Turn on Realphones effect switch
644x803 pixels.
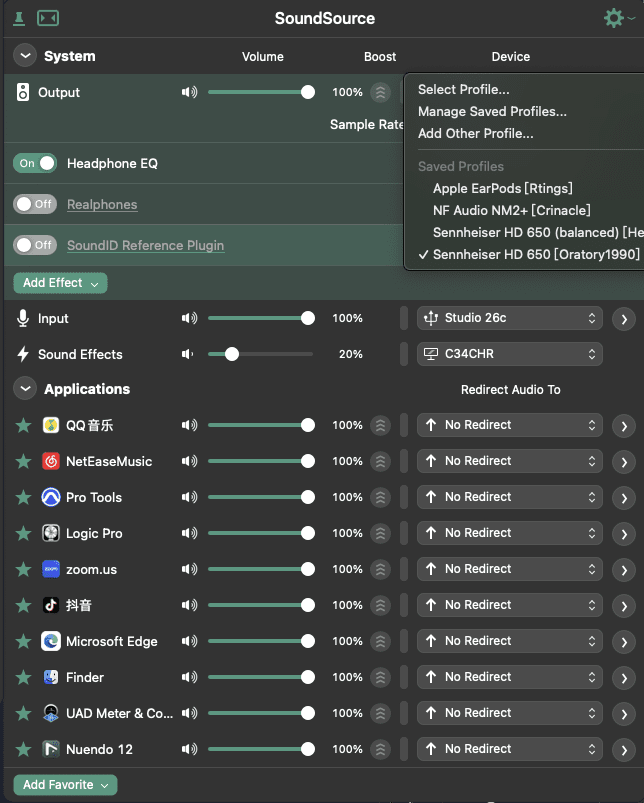35,204
